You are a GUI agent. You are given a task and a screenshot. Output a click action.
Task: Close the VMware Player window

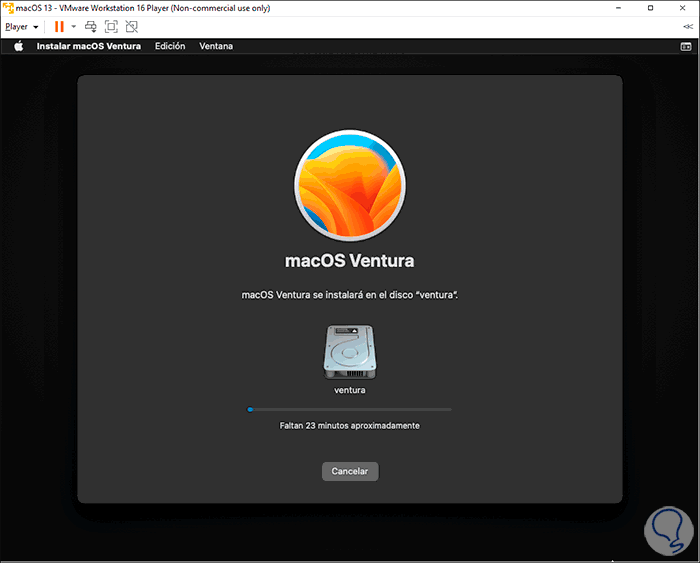tap(683, 8)
